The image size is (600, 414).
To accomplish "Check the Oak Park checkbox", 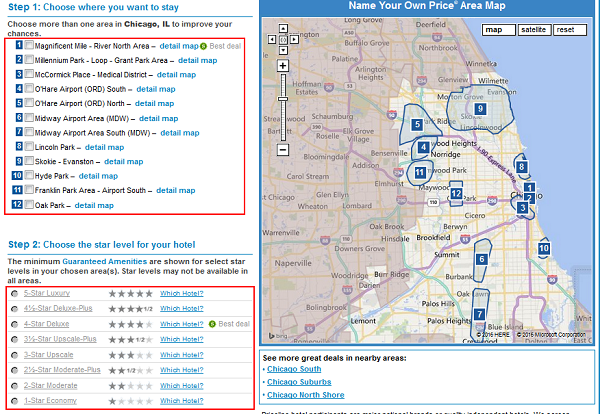I will 29,204.
